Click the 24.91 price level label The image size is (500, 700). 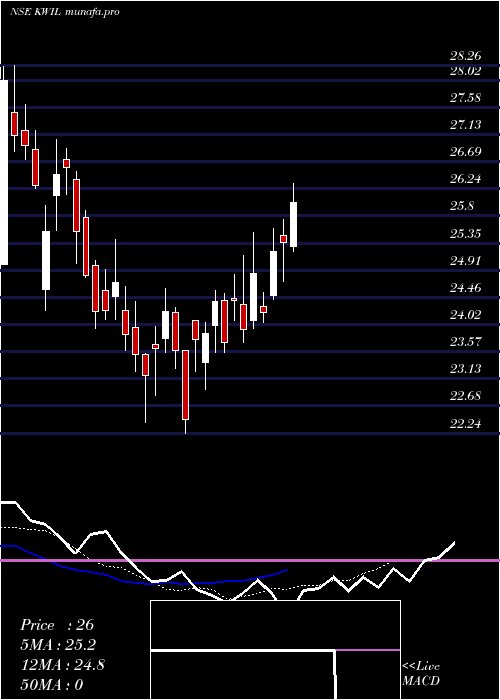point(465,261)
